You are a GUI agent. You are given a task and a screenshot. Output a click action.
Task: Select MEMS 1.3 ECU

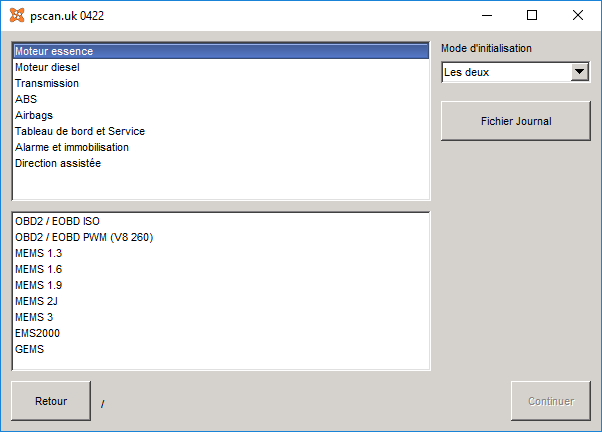tap(221, 253)
